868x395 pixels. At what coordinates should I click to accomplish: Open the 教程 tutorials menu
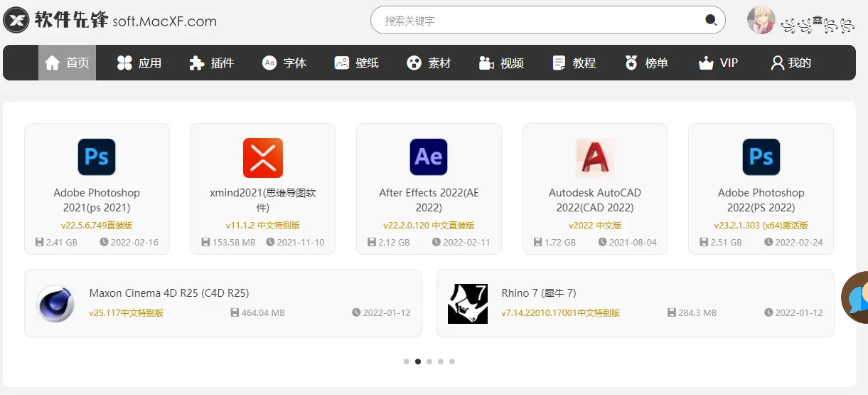574,63
